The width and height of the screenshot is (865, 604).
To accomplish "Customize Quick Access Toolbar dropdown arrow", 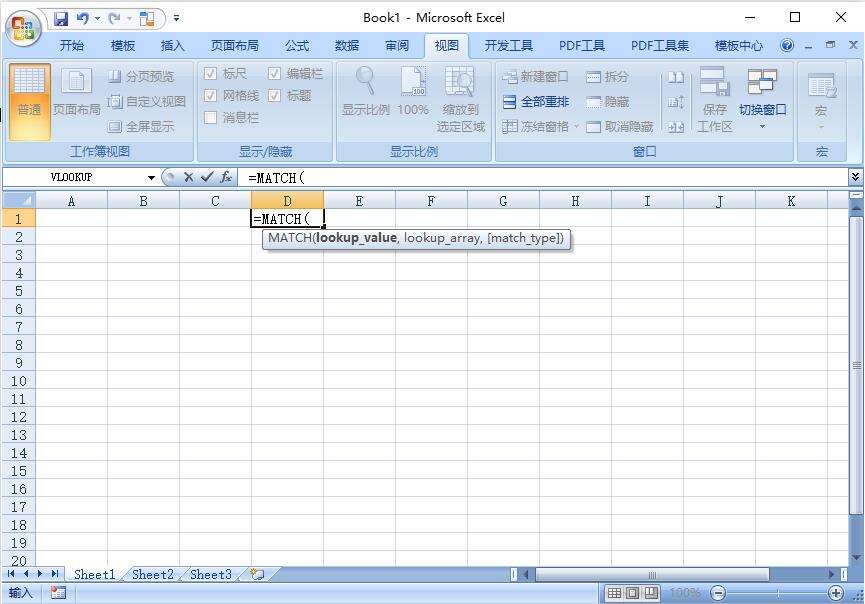I will (x=177, y=18).
